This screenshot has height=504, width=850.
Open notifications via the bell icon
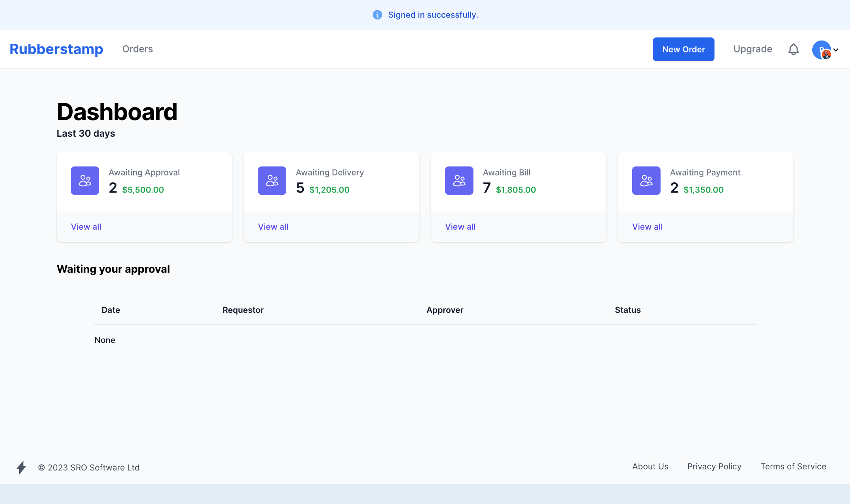[793, 49]
